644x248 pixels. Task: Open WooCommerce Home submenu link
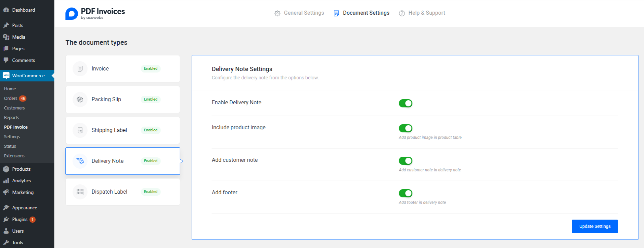[10, 89]
